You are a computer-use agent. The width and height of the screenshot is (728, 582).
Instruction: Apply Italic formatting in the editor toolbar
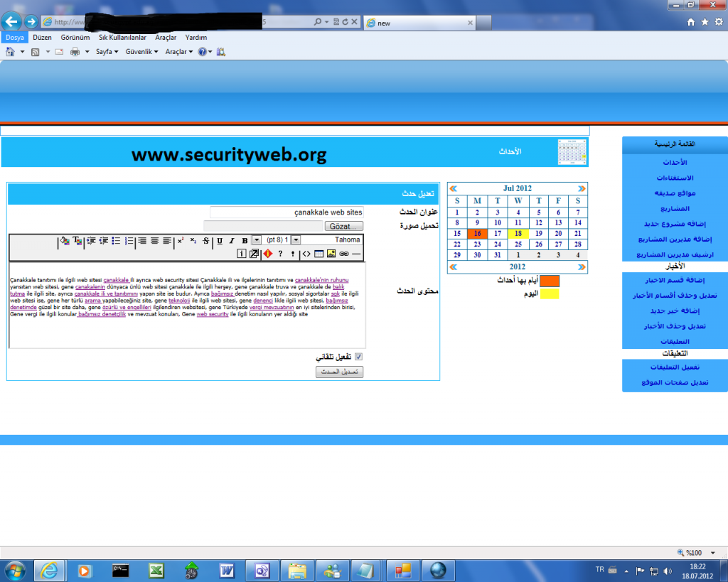click(x=232, y=240)
